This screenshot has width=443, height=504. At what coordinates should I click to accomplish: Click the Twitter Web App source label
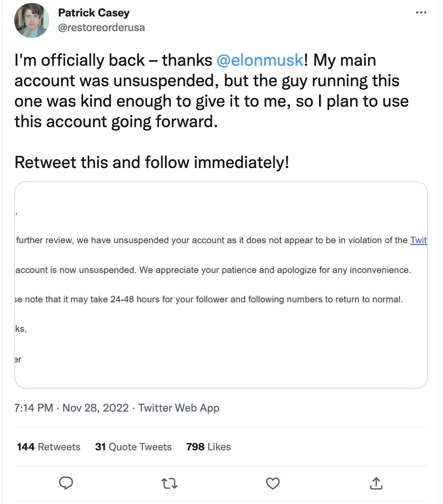pos(179,408)
